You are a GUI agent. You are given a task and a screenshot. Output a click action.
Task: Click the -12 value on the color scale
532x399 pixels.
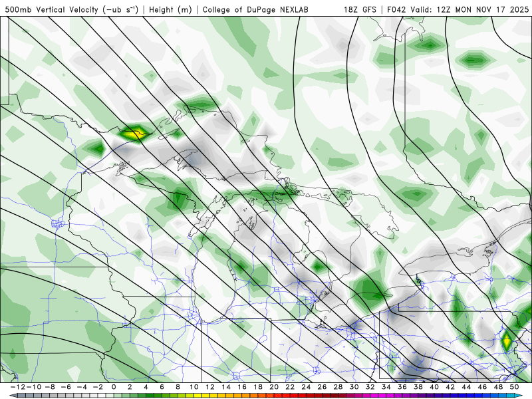pos(18,387)
